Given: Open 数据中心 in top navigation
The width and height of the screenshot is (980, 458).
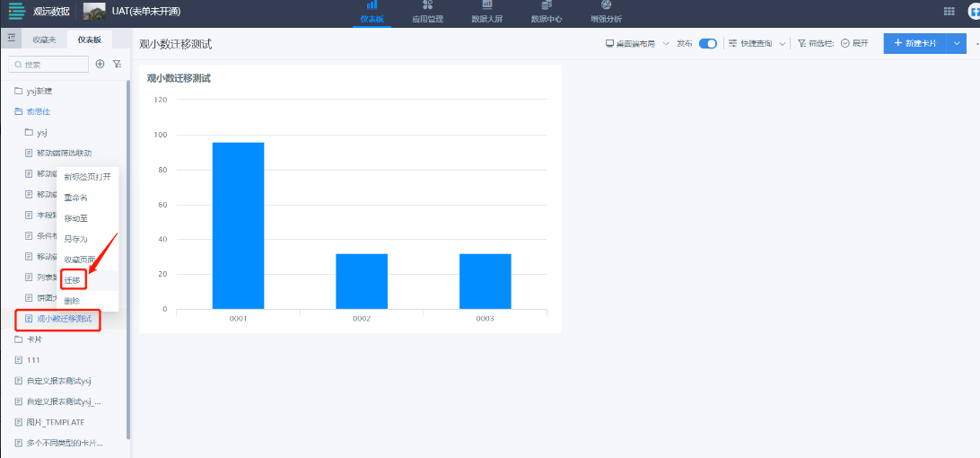Looking at the screenshot, I should [x=546, y=12].
